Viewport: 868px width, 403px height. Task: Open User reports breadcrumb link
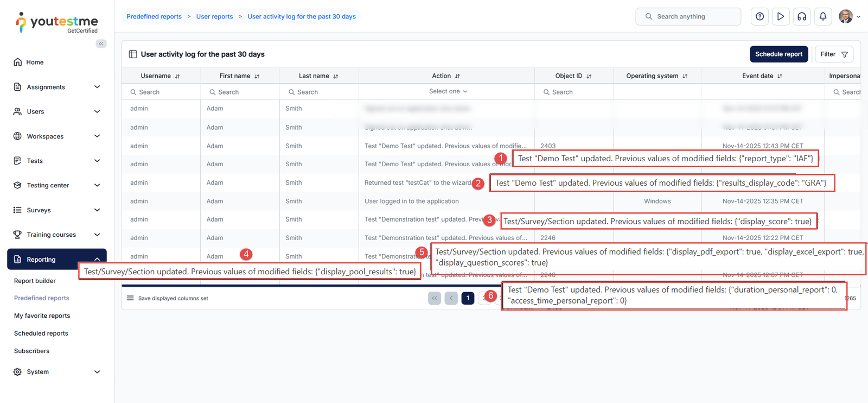tap(214, 17)
